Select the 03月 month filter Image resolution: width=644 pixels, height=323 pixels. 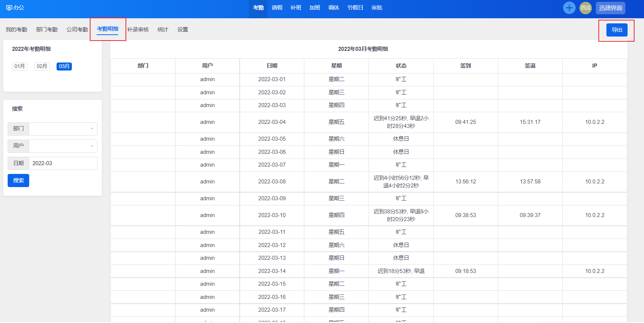(64, 66)
